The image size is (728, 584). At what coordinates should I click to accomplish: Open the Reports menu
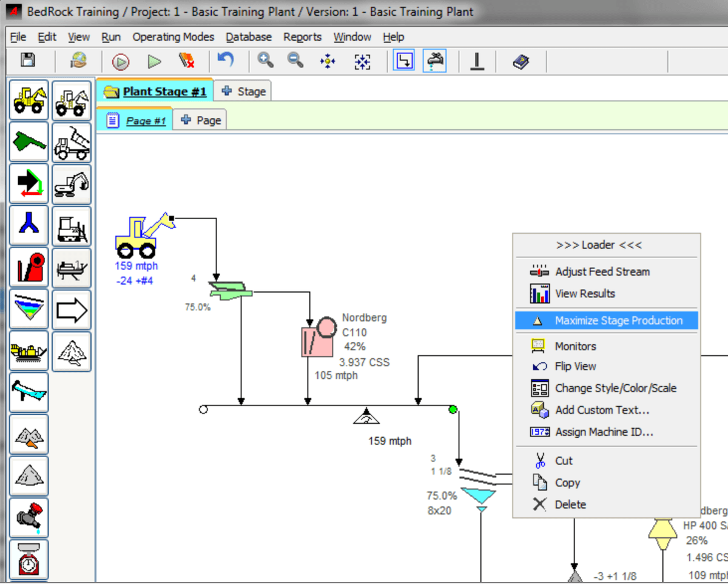click(302, 37)
